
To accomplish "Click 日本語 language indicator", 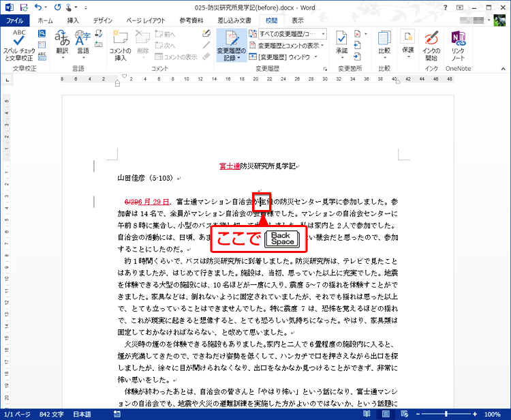I will (82, 414).
